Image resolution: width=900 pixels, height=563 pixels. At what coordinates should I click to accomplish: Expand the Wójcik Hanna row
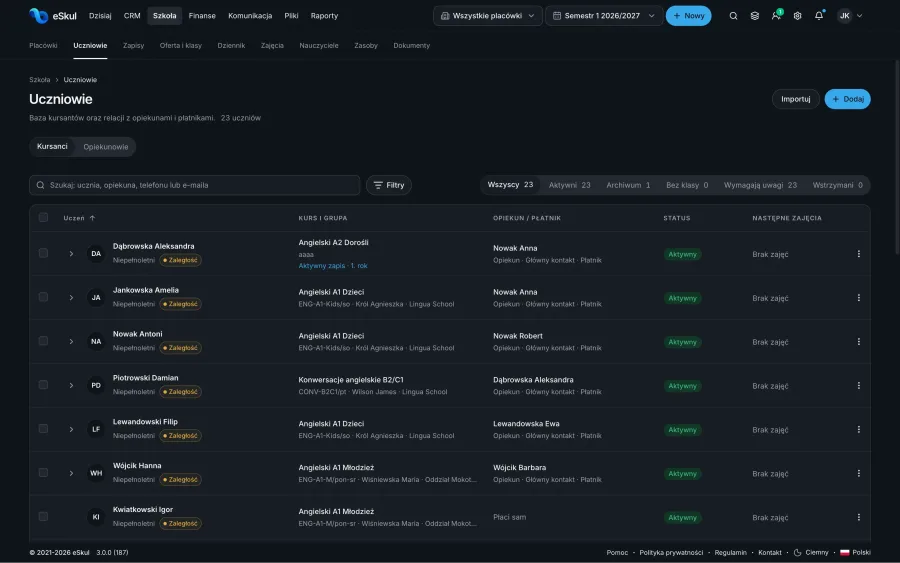(x=71, y=473)
